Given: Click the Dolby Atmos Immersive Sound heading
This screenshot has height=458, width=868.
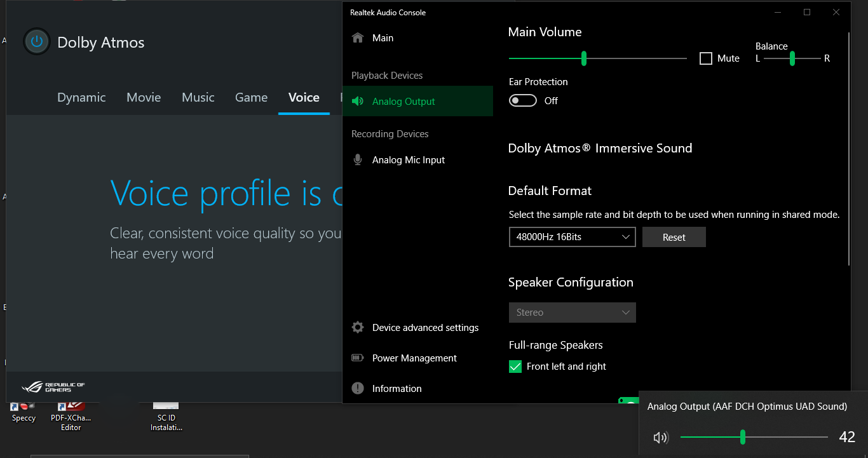Looking at the screenshot, I should coord(600,148).
